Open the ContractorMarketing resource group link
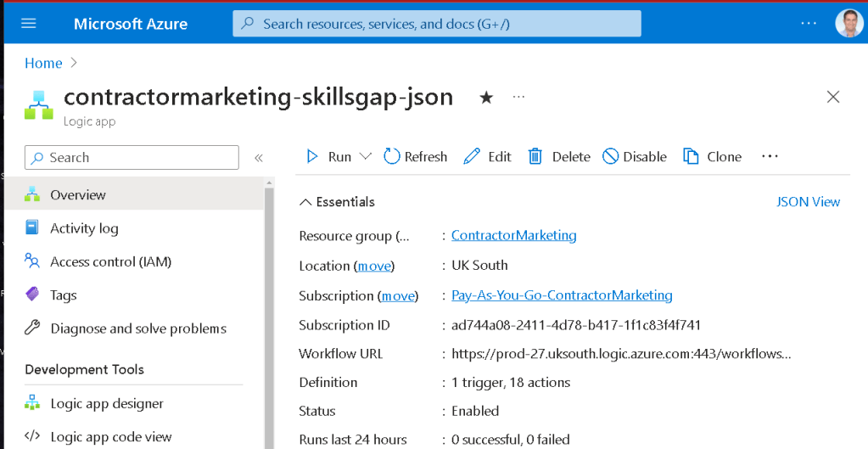The width and height of the screenshot is (868, 449). 513,235
